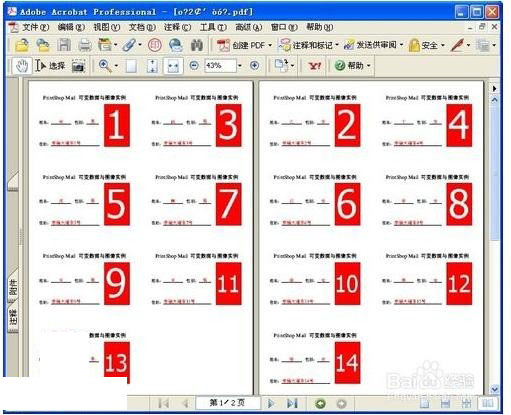Expand the Attach file dropdown arrow
This screenshot has height=415, width=511.
(x=140, y=45)
